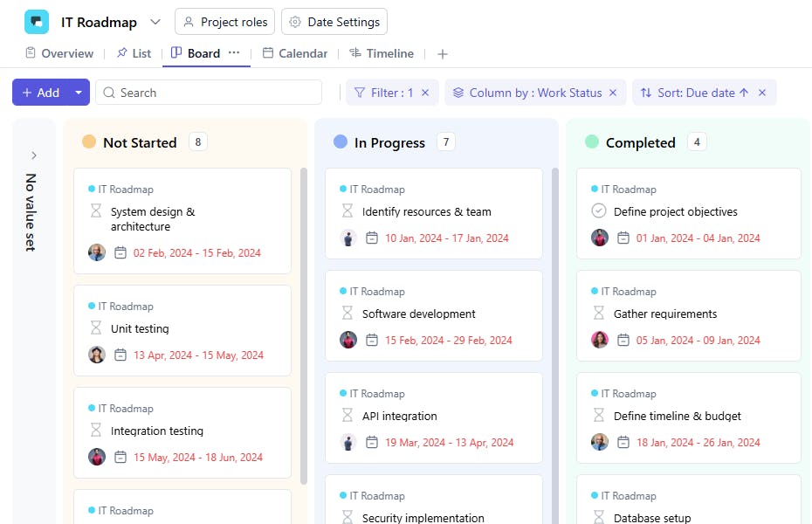Switch to the Calendar tab
Viewport: 812px width, 524px height.
pos(294,53)
